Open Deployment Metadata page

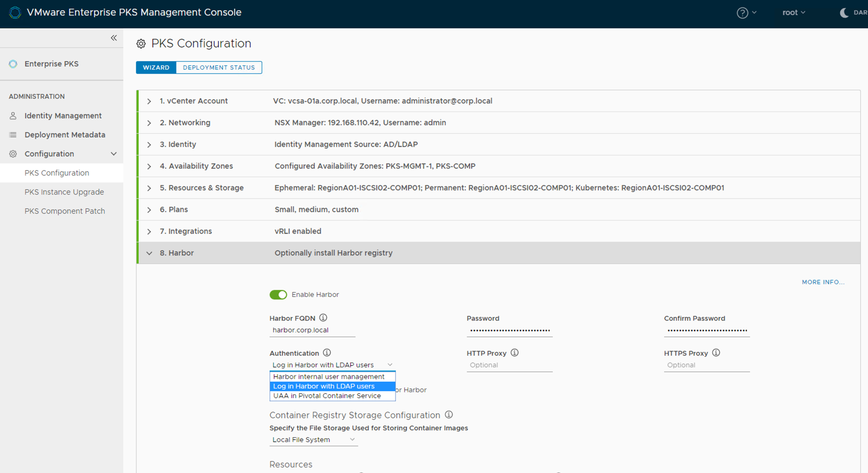[x=65, y=135]
